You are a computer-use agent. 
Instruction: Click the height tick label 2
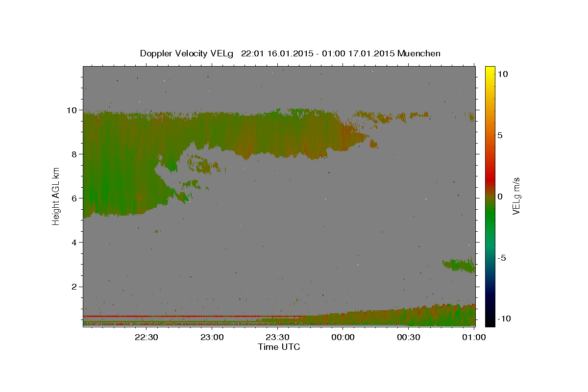click(x=74, y=287)
